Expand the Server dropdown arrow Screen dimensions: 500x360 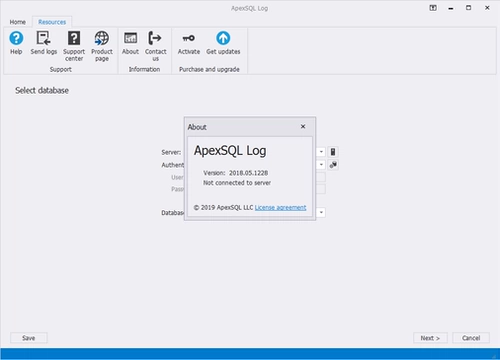(321, 152)
